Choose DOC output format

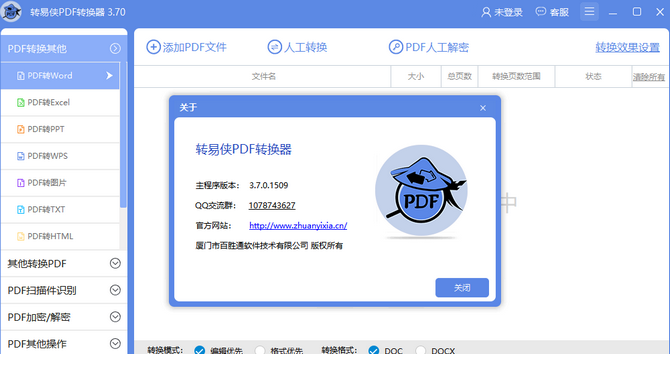tap(373, 350)
